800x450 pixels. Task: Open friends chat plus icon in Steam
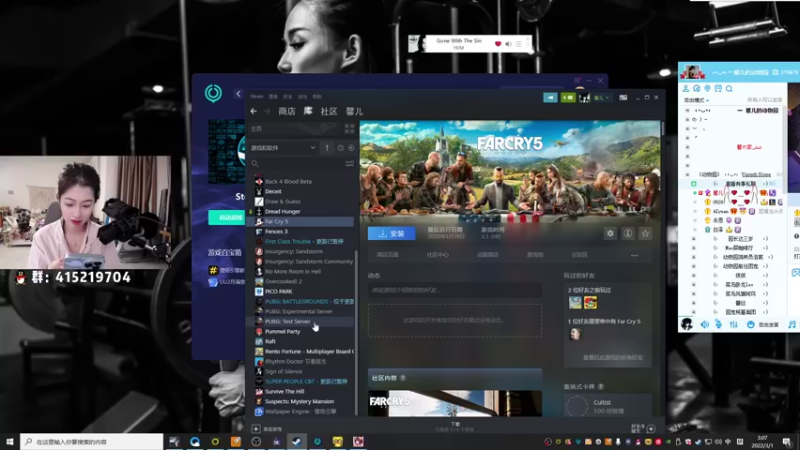pyautogui.click(x=651, y=429)
